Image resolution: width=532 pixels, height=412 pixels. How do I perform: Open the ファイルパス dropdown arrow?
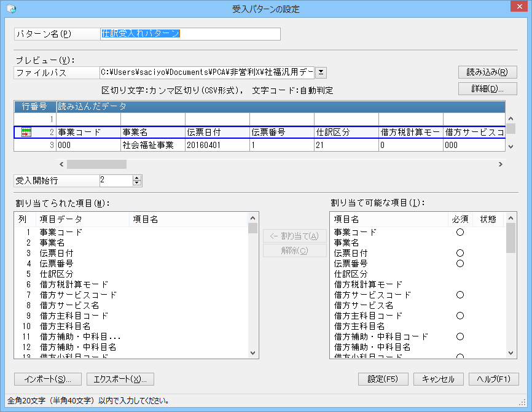tap(321, 72)
